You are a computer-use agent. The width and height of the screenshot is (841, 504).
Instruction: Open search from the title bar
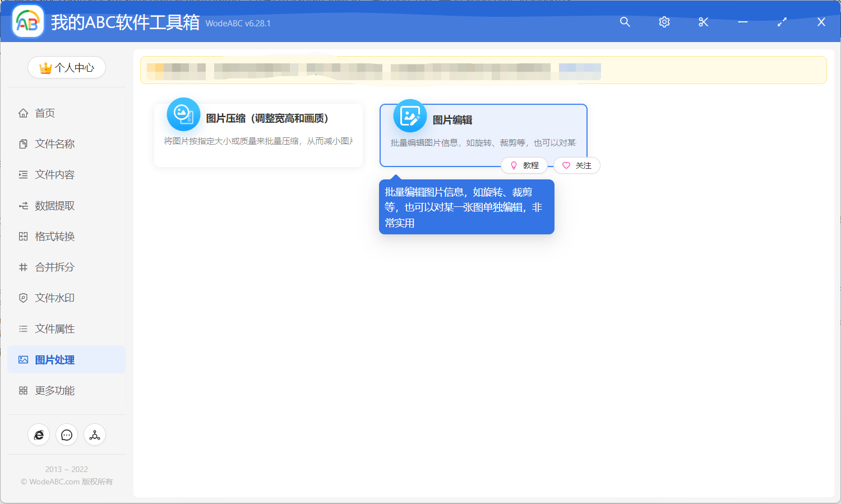(625, 22)
